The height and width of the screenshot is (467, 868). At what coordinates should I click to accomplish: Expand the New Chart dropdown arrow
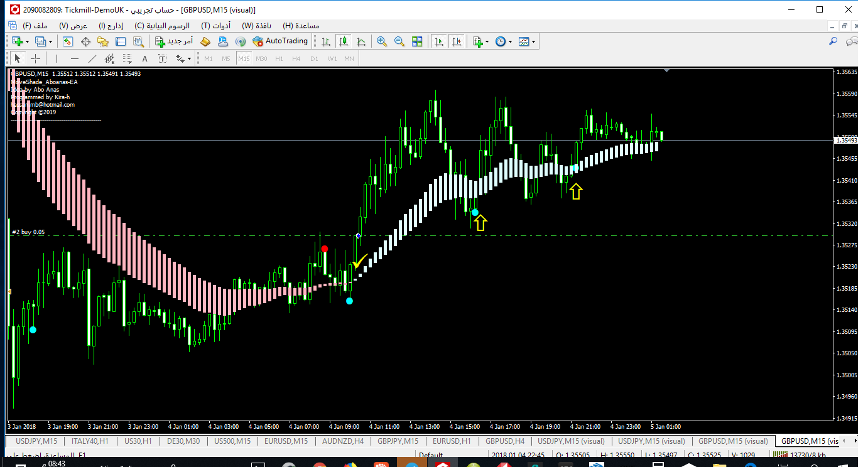(27, 42)
